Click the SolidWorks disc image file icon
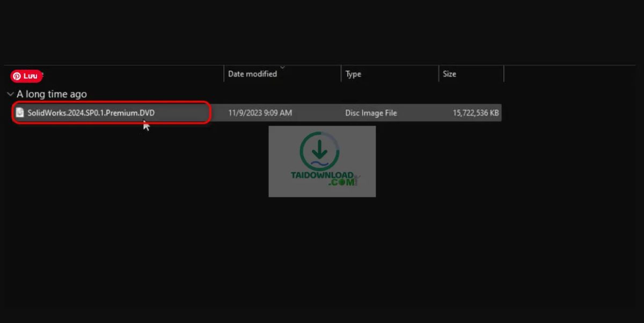The height and width of the screenshot is (323, 644). point(20,113)
